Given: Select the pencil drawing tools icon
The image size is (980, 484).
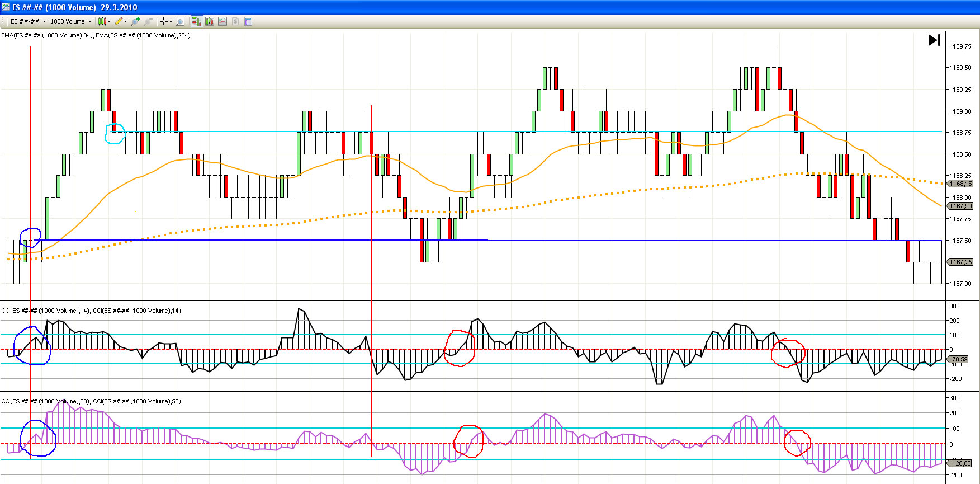Looking at the screenshot, I should coord(119,21).
